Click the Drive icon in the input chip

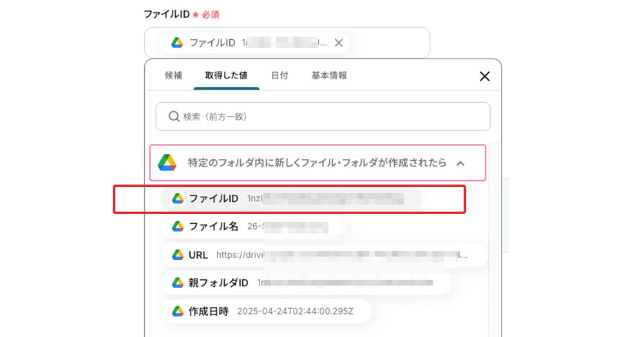tap(177, 43)
